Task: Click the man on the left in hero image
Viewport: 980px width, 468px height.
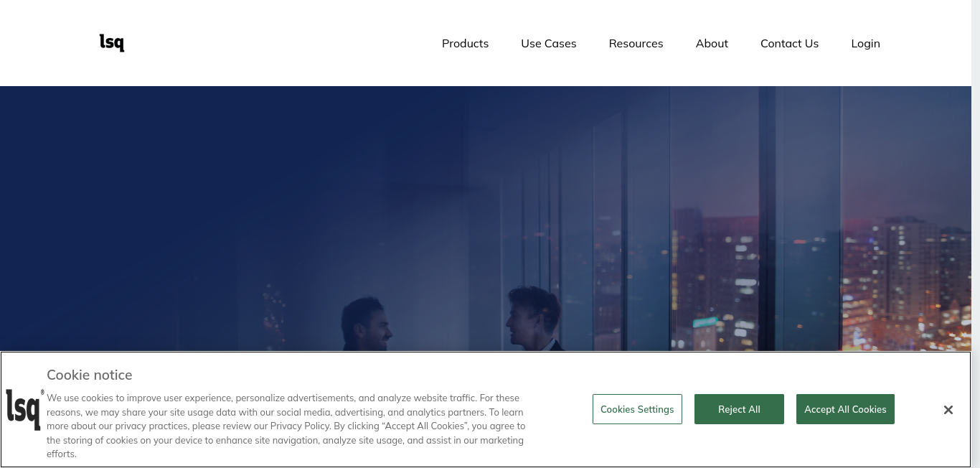Action: tap(367, 325)
